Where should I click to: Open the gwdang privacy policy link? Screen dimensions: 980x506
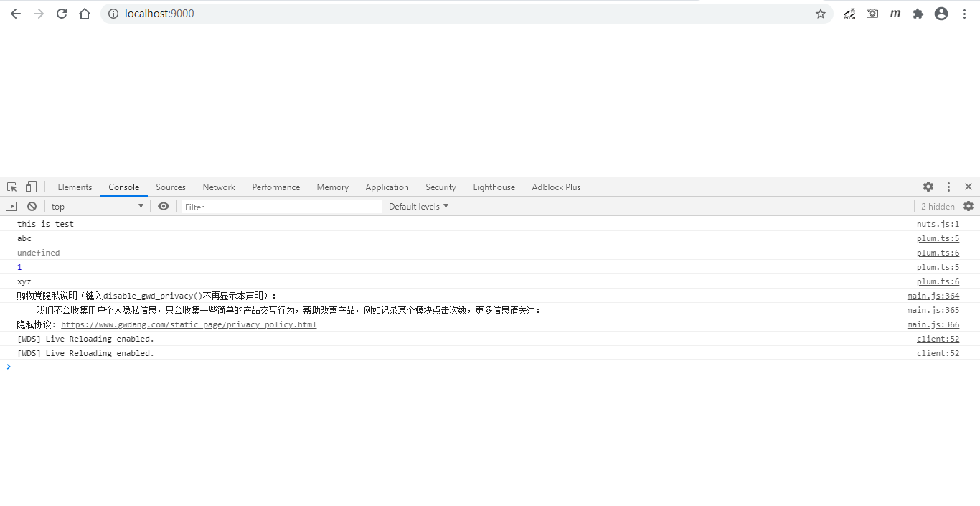click(189, 324)
